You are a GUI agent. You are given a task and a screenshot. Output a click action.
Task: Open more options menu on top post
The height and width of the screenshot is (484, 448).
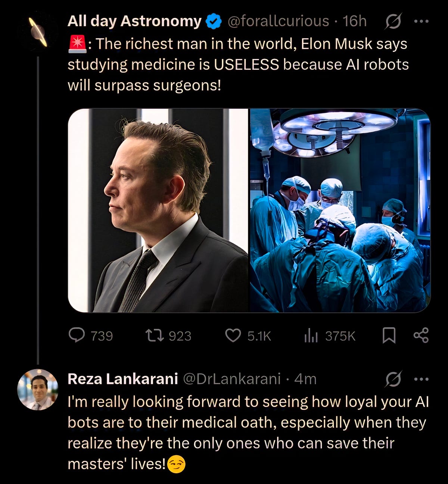click(x=421, y=22)
